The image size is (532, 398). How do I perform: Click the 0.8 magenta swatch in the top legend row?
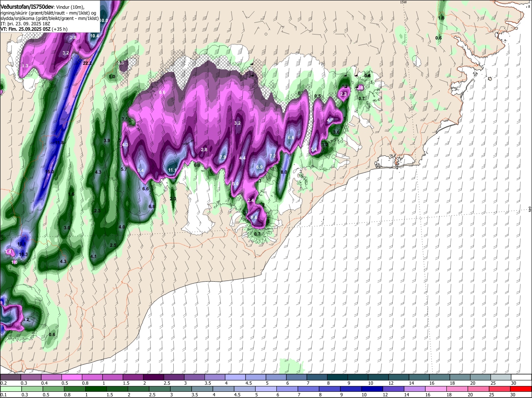tap(92, 377)
